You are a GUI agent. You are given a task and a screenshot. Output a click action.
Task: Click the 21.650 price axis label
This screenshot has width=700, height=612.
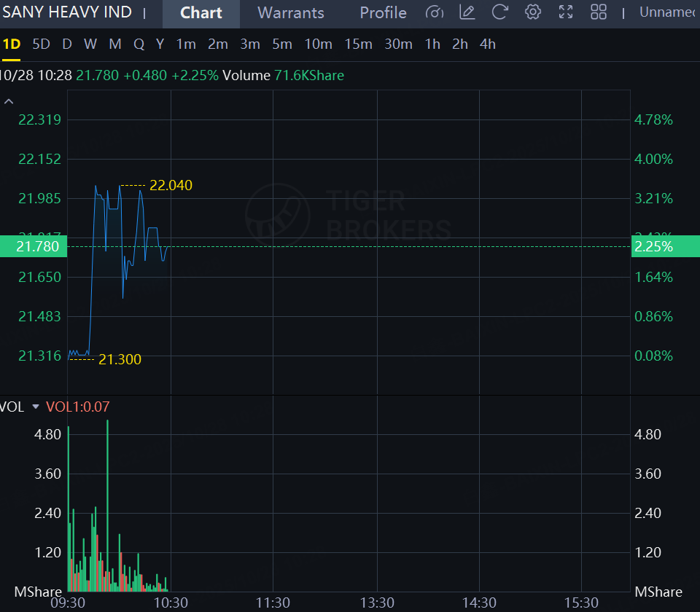pos(39,277)
